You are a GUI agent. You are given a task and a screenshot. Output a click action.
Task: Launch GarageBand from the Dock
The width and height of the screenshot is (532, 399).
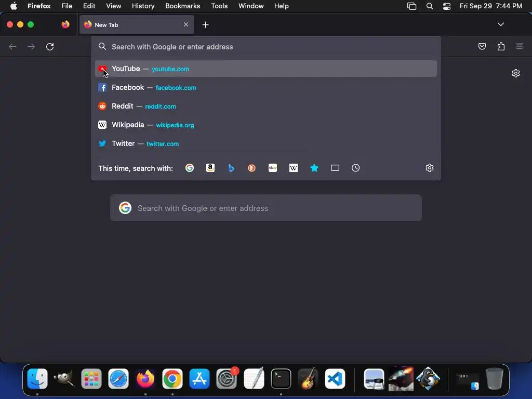tap(308, 379)
